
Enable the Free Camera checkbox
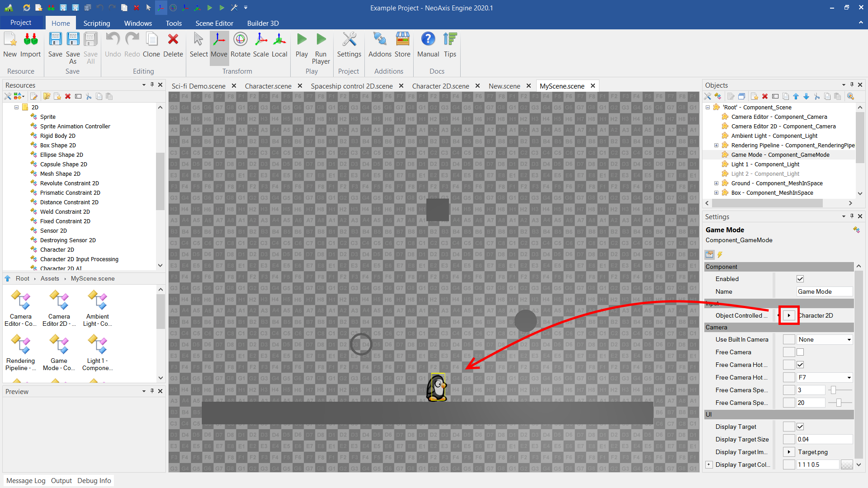[x=800, y=352]
